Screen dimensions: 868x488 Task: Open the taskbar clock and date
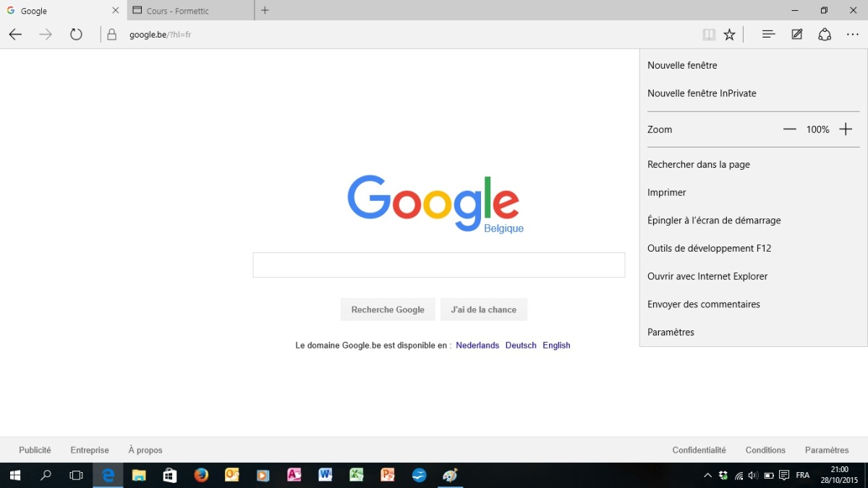[839, 475]
